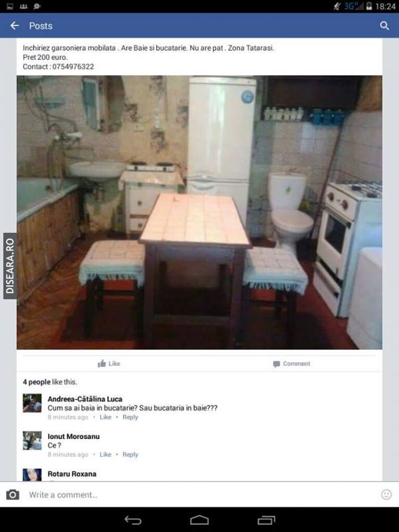This screenshot has width=399, height=532.
Task: Like Ionut Morosanu's comment
Action: click(106, 455)
